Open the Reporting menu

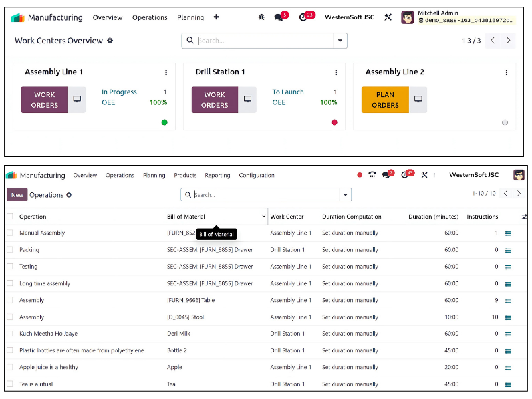pos(217,175)
